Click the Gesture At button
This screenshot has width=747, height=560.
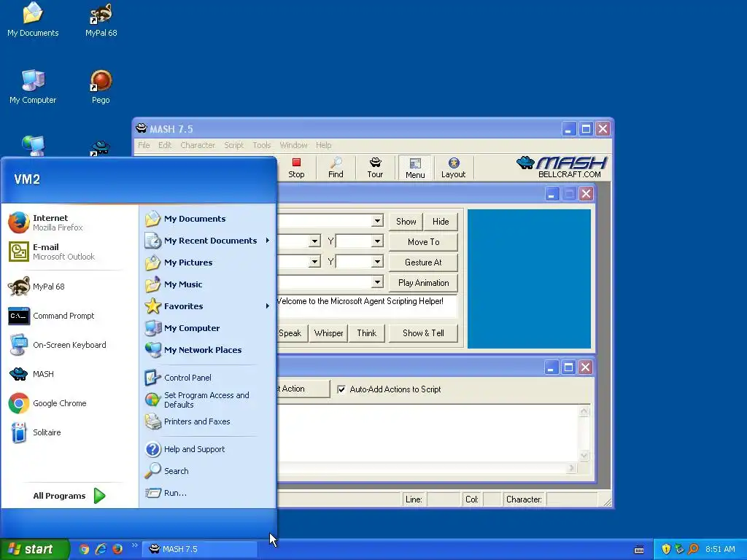tap(424, 262)
